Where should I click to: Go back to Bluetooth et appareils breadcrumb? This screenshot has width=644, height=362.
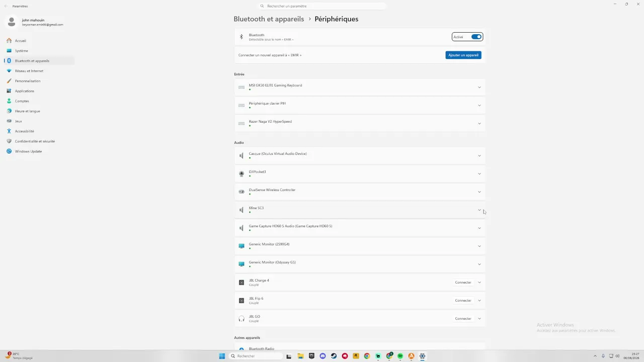pos(269,19)
